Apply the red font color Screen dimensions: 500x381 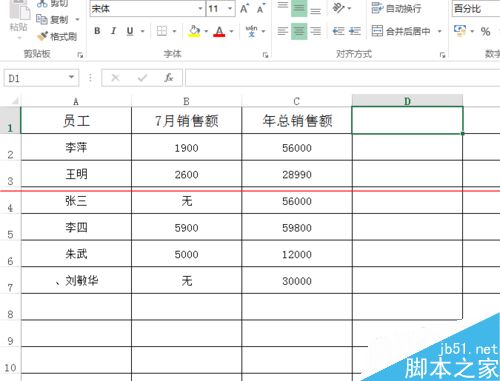pyautogui.click(x=219, y=31)
